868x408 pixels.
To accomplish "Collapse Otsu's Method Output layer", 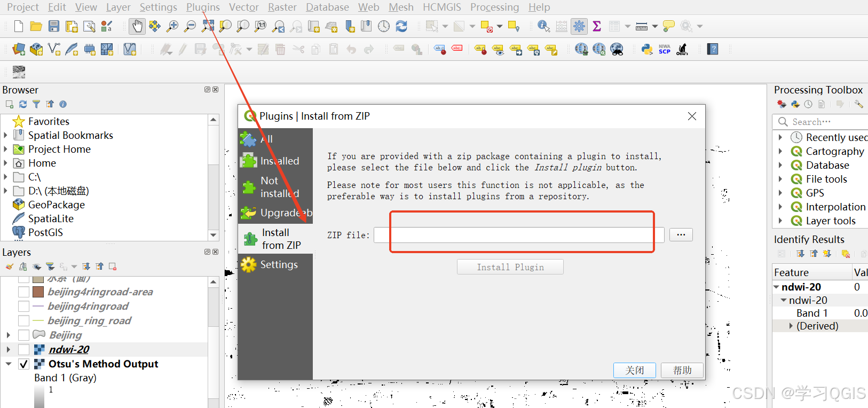I will coord(9,364).
